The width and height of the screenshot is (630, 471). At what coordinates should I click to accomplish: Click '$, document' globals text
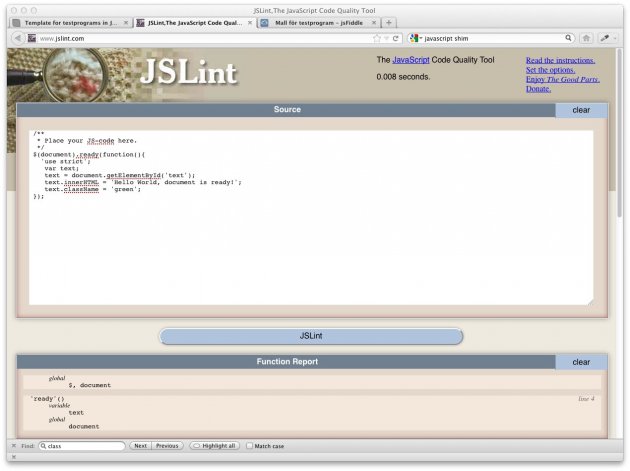[x=89, y=385]
